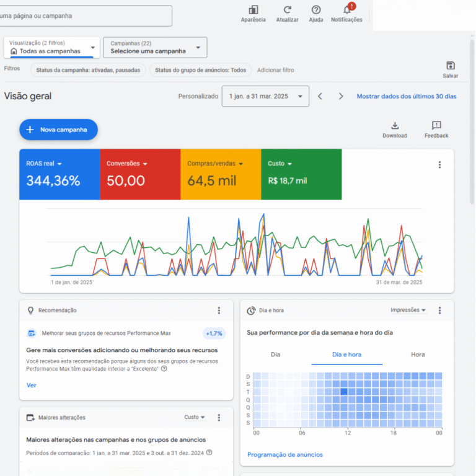Viewport: 476px width, 476px height.
Task: Click the vertical page scrollbar
Action: point(472,121)
